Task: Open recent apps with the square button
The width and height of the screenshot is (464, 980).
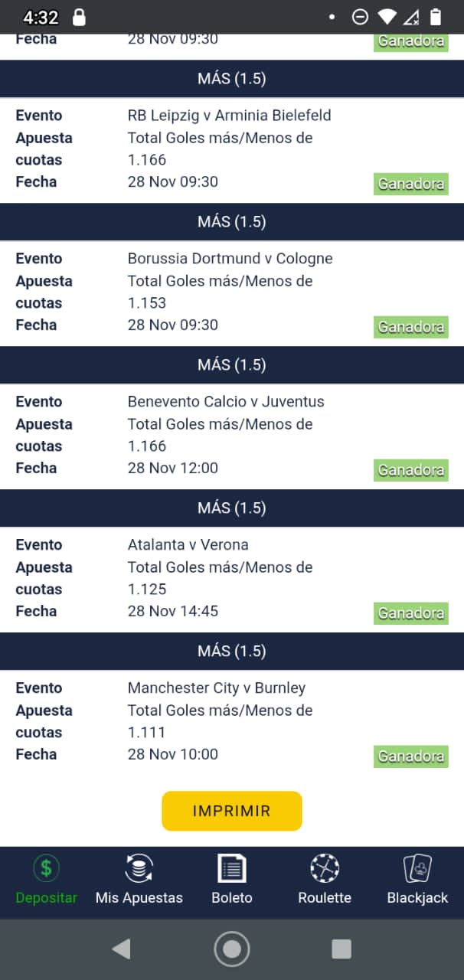Action: coord(341,948)
